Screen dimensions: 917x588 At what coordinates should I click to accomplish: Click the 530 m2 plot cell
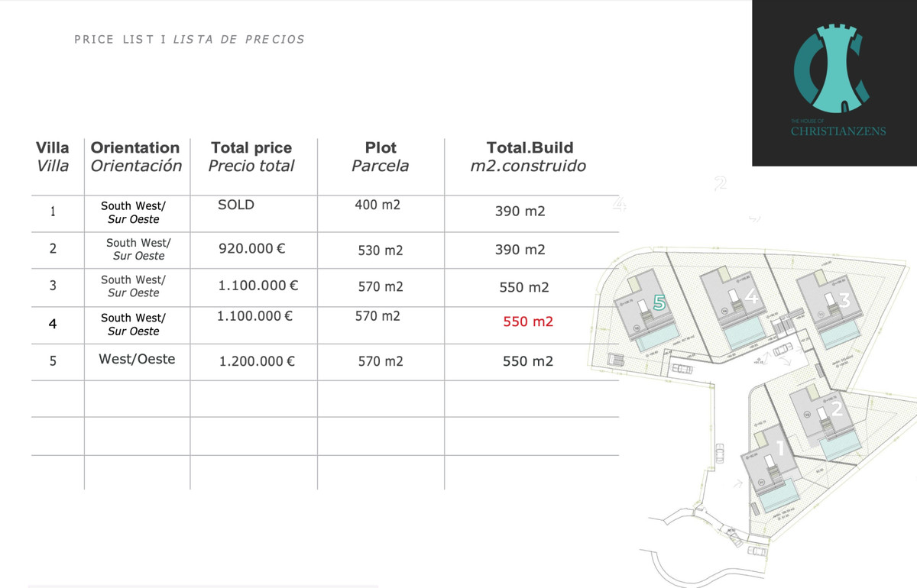[x=381, y=250]
